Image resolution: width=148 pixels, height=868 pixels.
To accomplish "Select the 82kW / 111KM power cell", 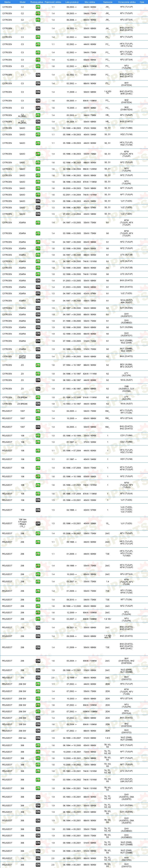I will coord(90,374).
